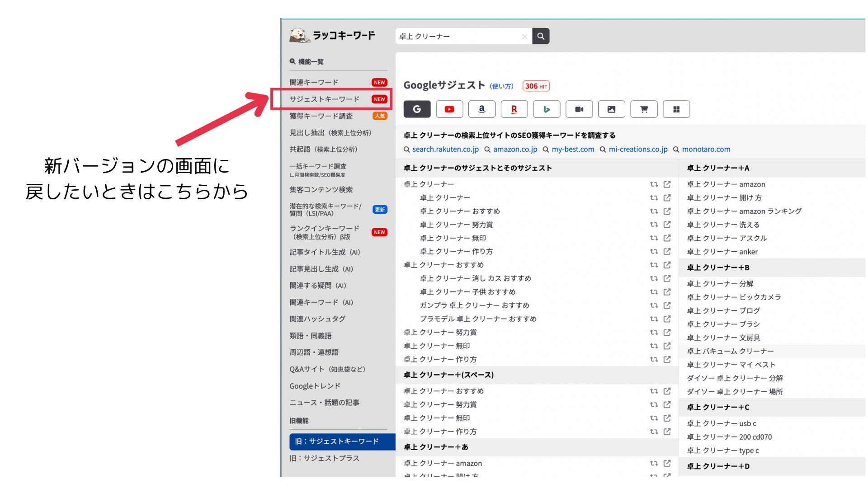Click the search magnifier button
Screen dimensions: 868x488
541,36
